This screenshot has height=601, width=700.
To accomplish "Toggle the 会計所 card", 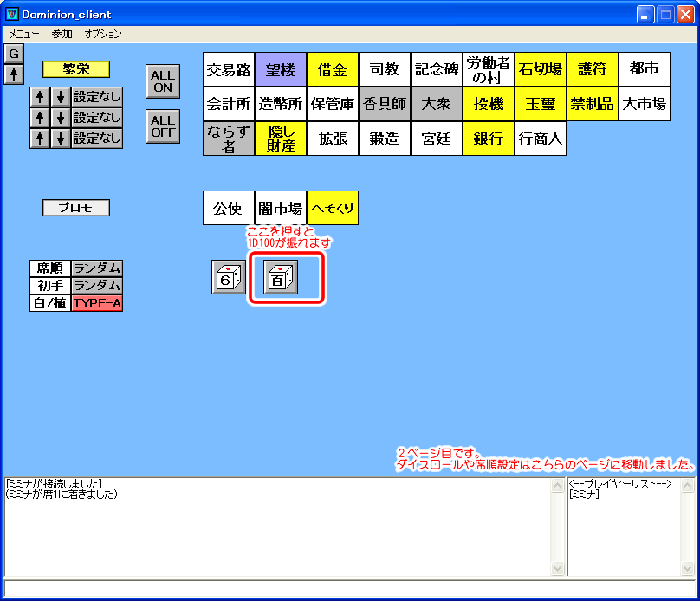I will pyautogui.click(x=229, y=104).
